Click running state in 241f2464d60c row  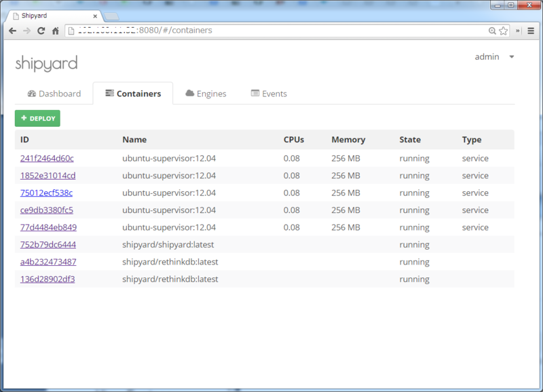pos(414,159)
